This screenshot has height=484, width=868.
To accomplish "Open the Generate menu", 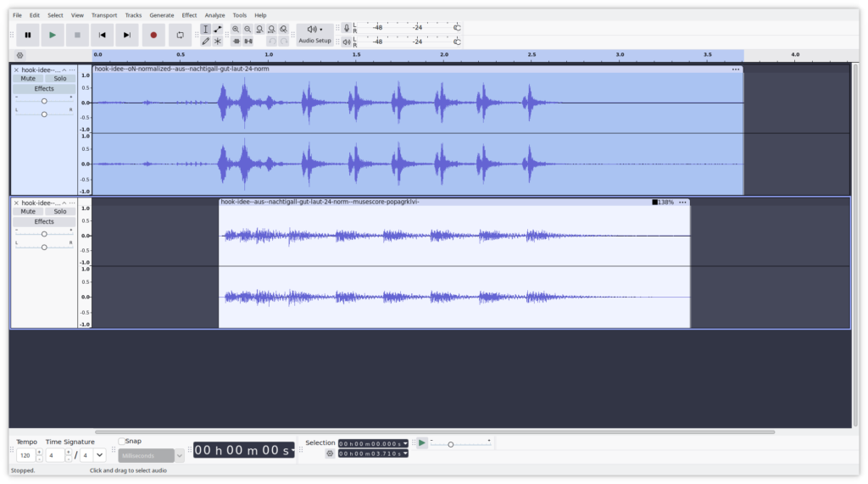I will pyautogui.click(x=162, y=15).
